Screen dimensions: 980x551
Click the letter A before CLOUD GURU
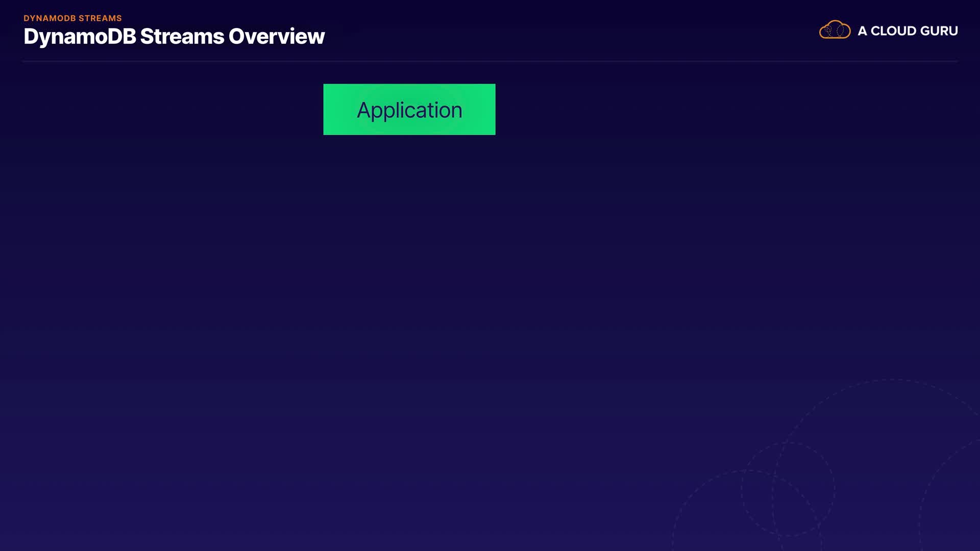pyautogui.click(x=862, y=31)
